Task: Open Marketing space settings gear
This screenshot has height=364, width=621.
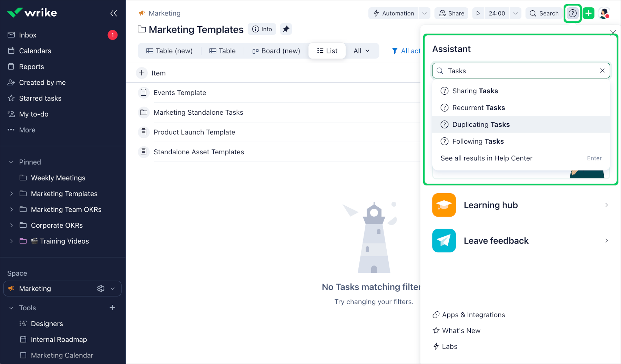Action: click(101, 289)
